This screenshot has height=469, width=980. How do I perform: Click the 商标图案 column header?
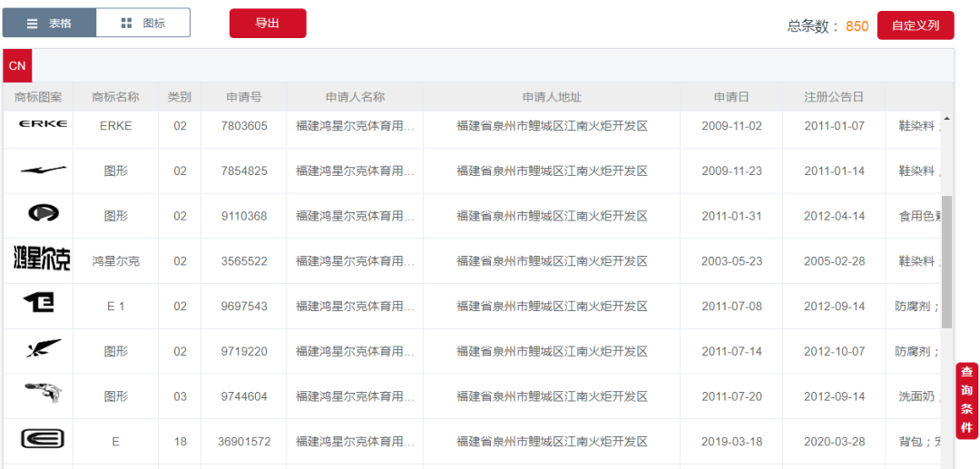point(38,97)
